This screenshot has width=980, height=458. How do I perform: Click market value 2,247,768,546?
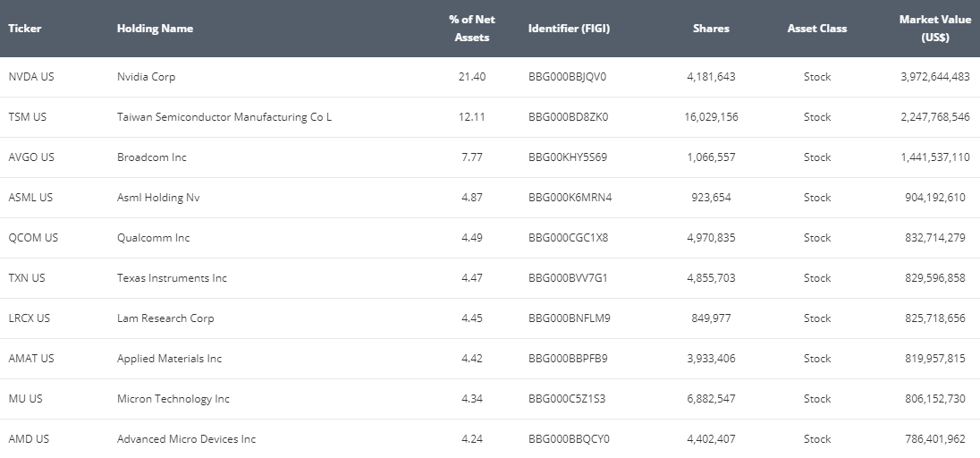(x=935, y=117)
